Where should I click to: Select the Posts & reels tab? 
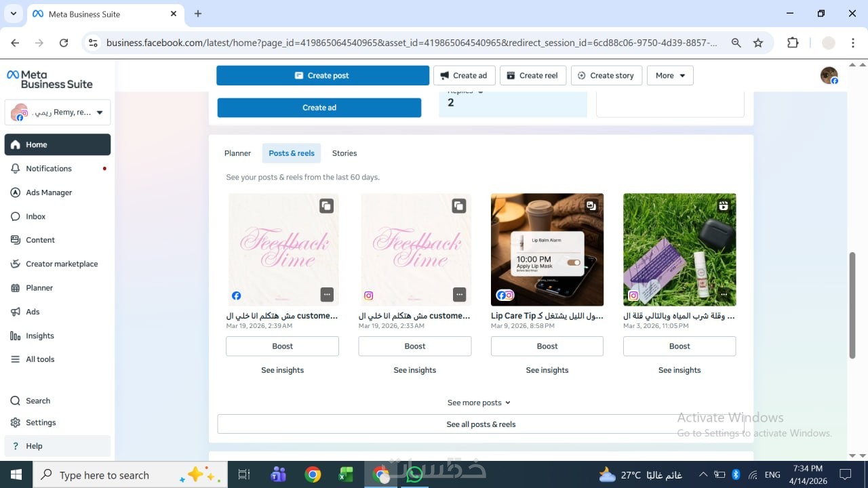[x=292, y=153]
